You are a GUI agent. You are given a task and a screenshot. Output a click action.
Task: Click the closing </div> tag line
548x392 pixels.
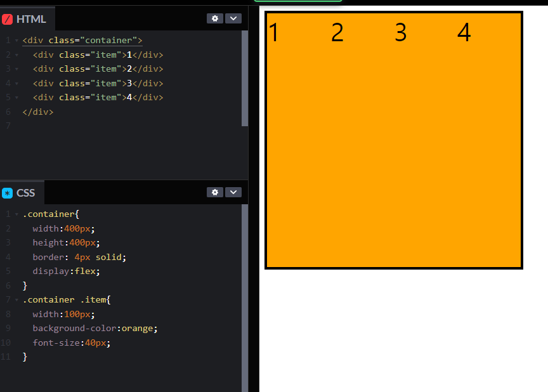[38, 112]
